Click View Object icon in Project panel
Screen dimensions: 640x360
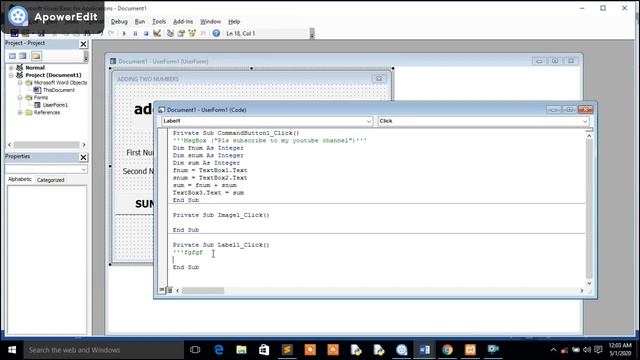coord(23,56)
